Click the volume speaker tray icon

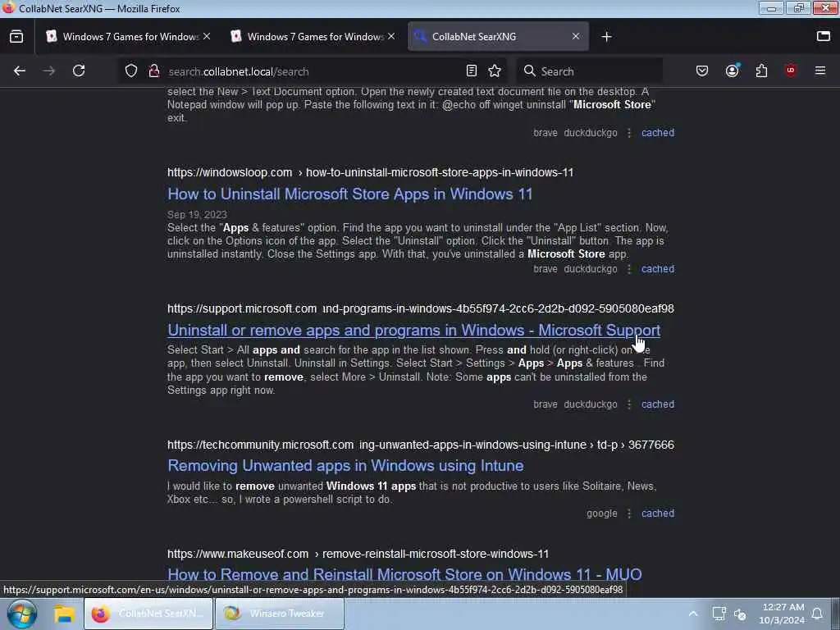741,614
